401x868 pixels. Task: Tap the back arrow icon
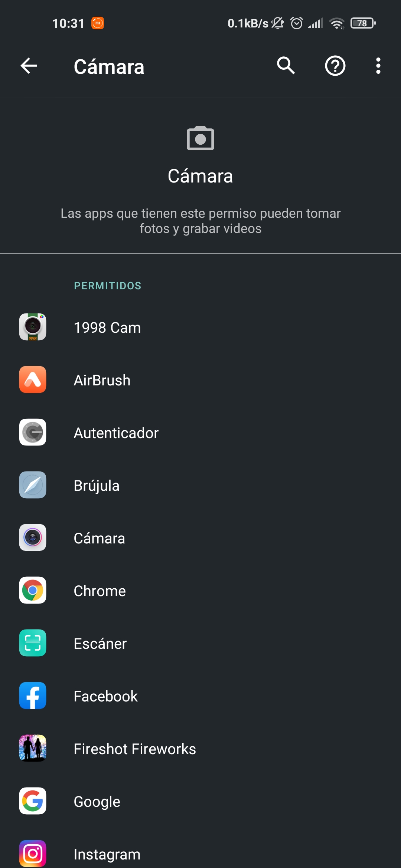29,66
